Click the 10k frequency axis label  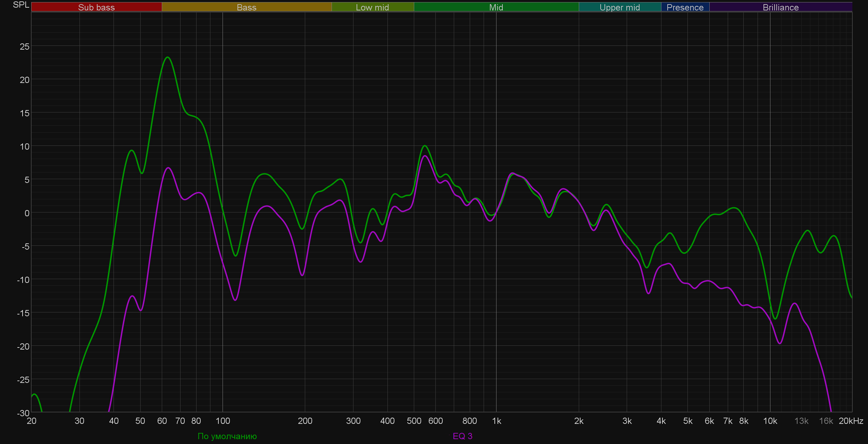(770, 421)
